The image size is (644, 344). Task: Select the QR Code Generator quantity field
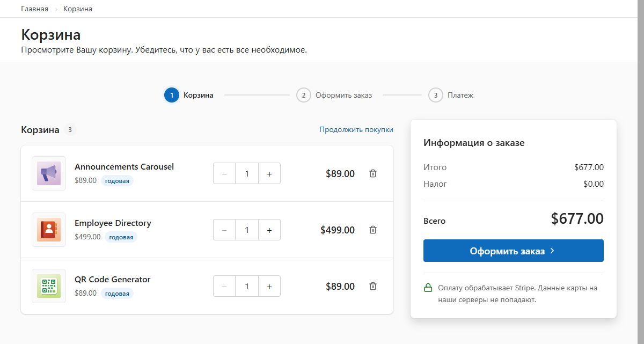tap(247, 286)
